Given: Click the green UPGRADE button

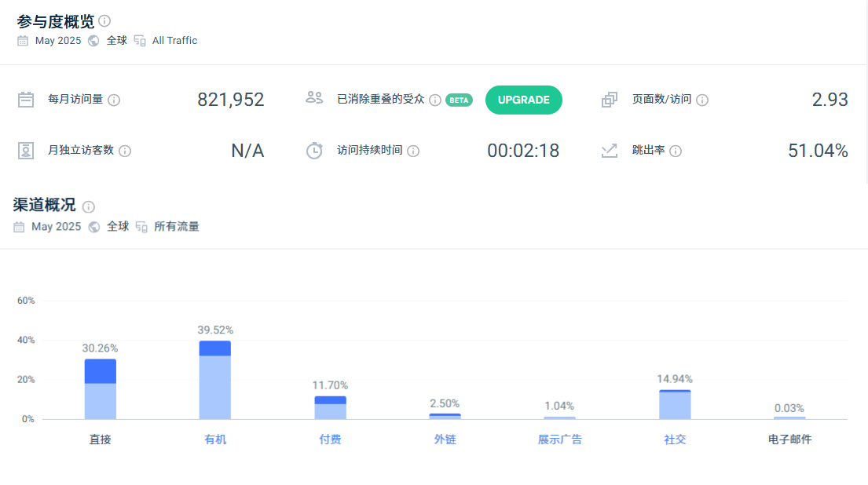Looking at the screenshot, I should 523,100.
